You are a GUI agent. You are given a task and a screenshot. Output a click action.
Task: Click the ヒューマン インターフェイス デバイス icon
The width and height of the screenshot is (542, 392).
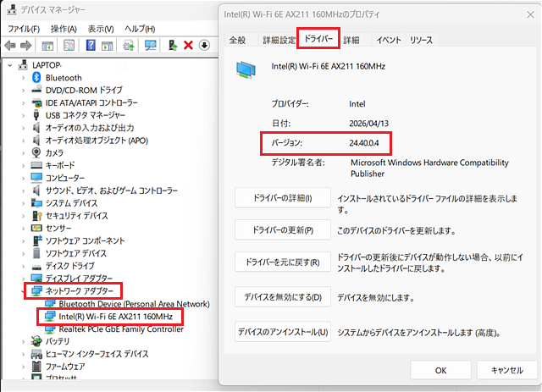(36, 354)
